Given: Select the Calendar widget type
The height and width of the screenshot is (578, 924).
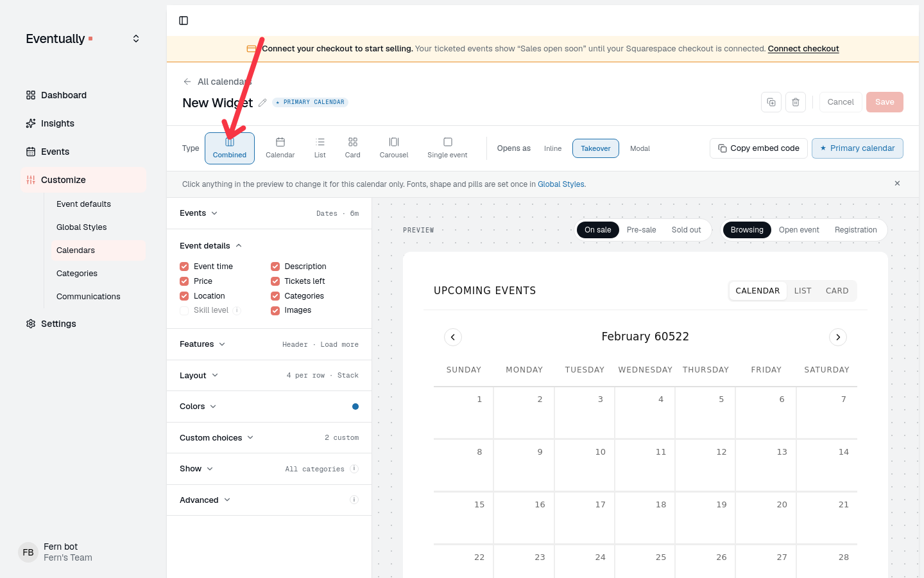Looking at the screenshot, I should point(280,148).
